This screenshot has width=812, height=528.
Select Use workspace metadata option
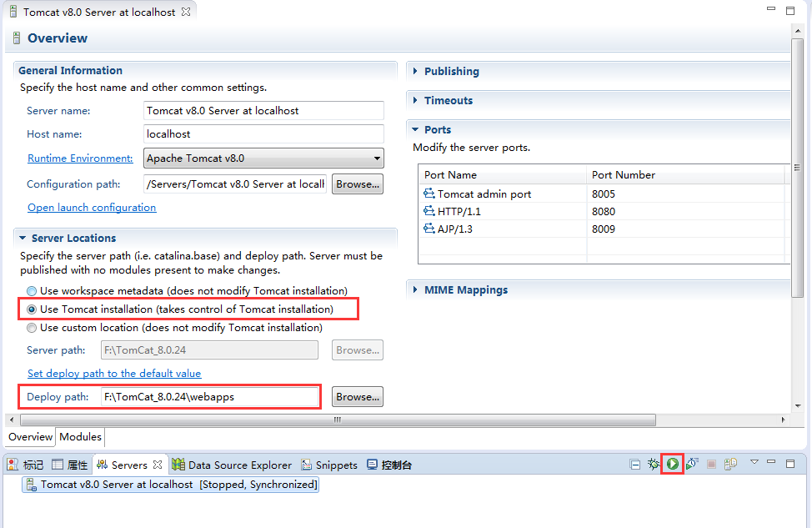[33, 291]
